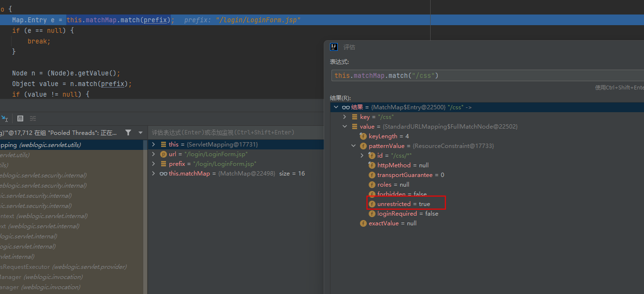
Task: Select the ServletMapping stack frame (weblogic.servlet.utils)
Action: 72,145
